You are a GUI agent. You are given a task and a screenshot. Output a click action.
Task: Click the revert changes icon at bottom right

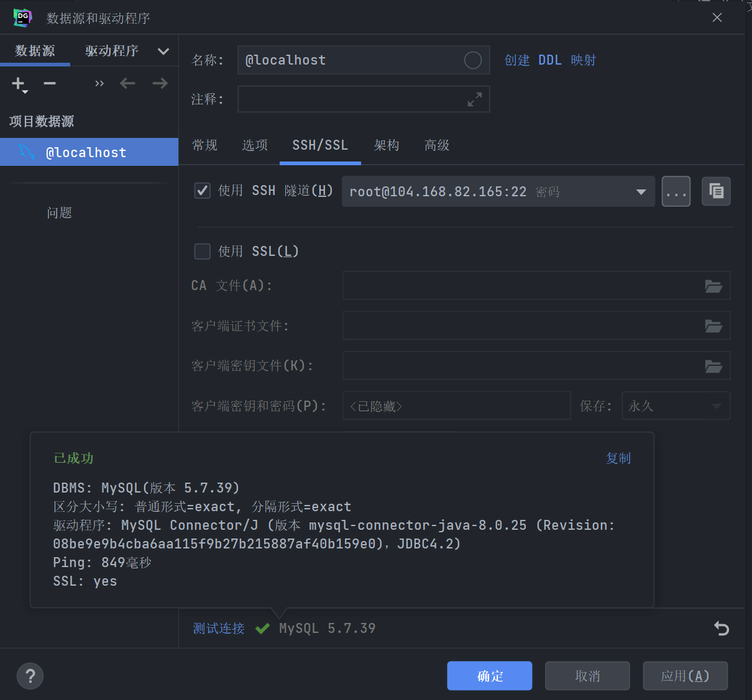point(721,628)
